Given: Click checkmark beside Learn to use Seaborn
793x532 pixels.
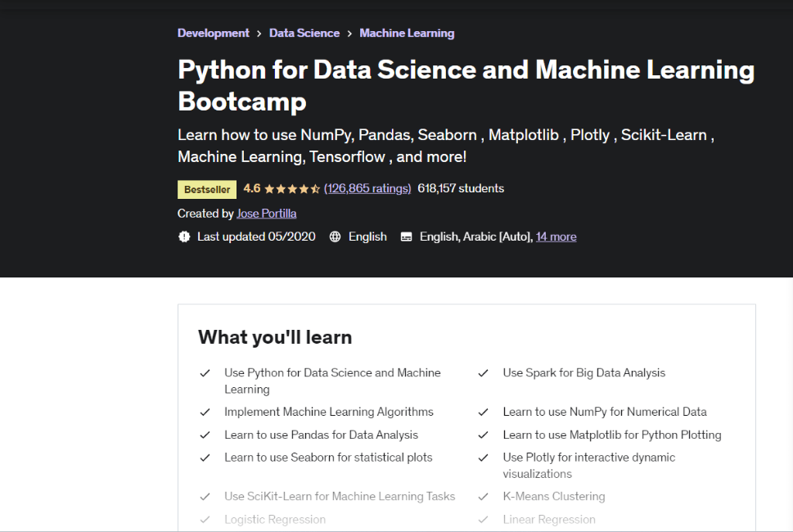Looking at the screenshot, I should tap(205, 458).
